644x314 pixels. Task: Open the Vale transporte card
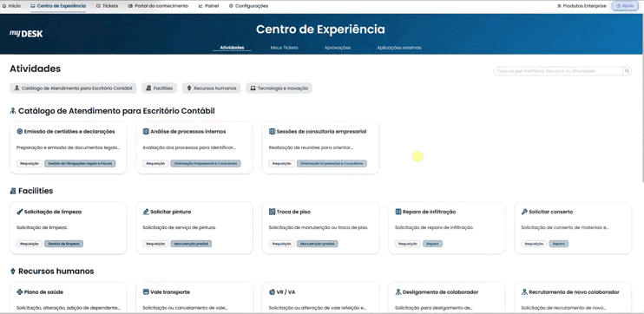tap(194, 298)
